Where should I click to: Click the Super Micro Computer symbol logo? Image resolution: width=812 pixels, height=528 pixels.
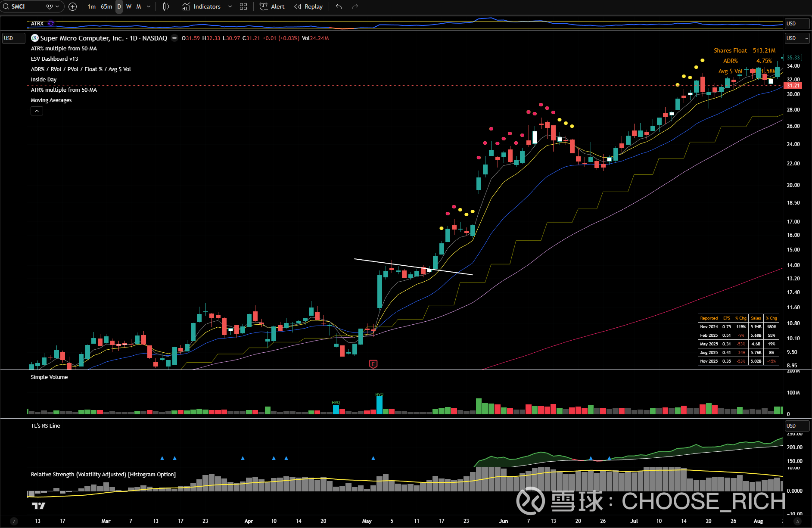click(x=35, y=38)
